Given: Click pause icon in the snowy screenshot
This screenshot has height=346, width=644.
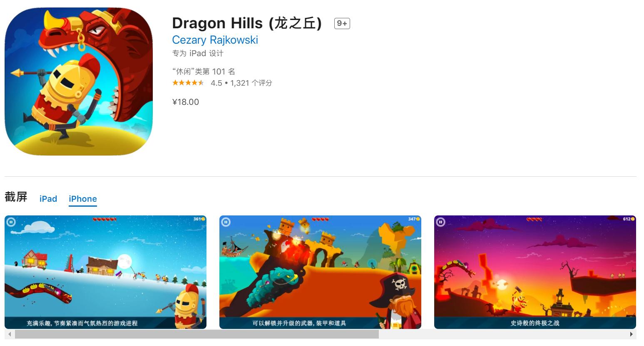Looking at the screenshot, I should pyautogui.click(x=11, y=222).
